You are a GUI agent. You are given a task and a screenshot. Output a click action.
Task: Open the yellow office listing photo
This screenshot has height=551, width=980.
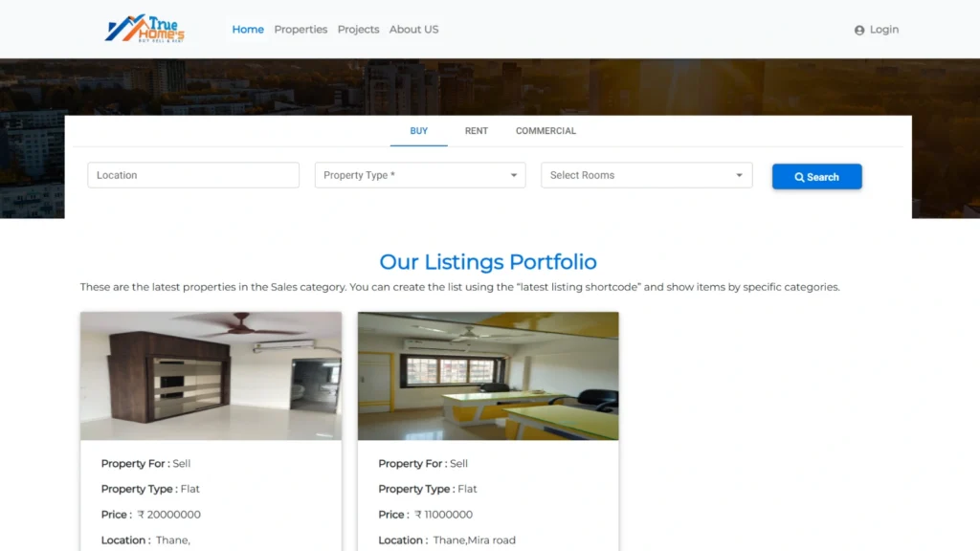(x=488, y=376)
